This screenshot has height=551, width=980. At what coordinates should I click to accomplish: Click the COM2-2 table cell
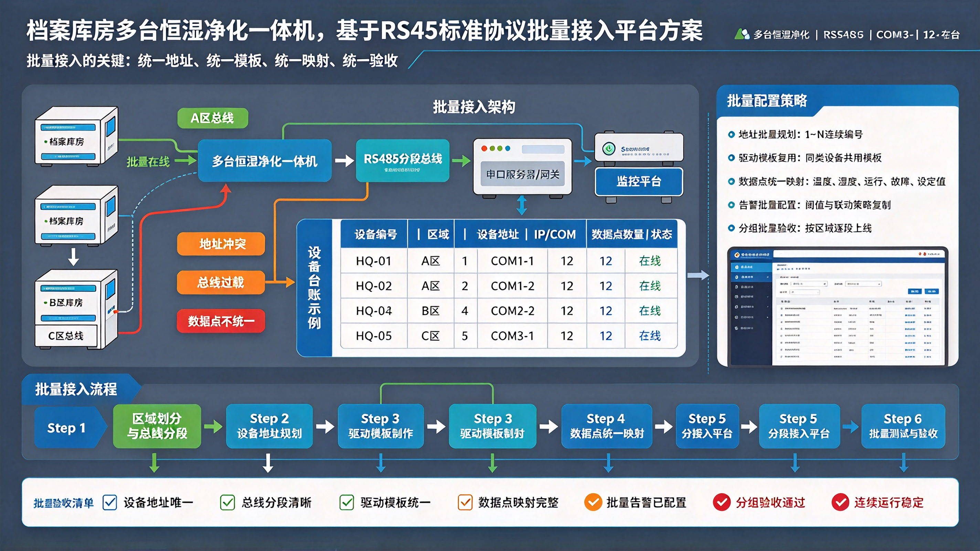pyautogui.click(x=512, y=311)
